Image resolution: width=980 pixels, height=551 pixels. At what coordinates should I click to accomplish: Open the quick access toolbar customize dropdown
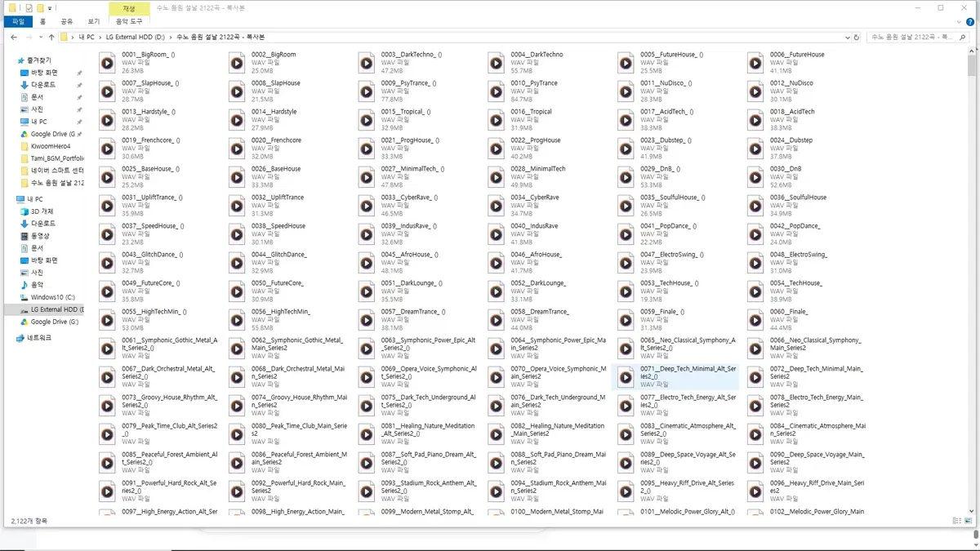tap(51, 7)
